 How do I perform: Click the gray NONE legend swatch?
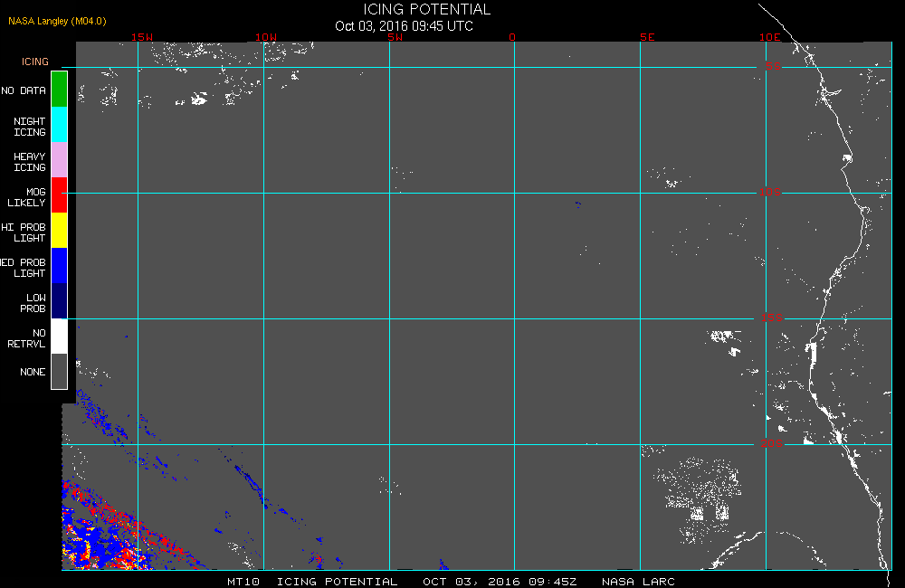coord(60,371)
